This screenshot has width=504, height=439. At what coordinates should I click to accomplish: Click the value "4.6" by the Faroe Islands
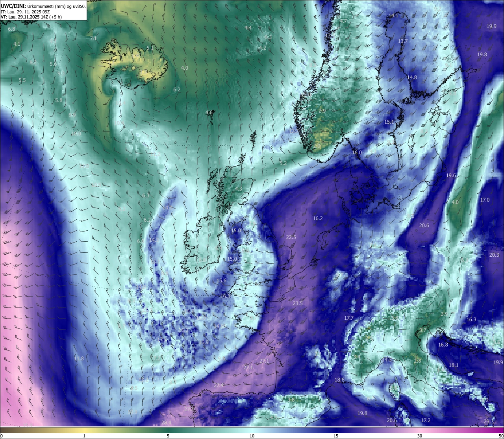[x=209, y=113]
